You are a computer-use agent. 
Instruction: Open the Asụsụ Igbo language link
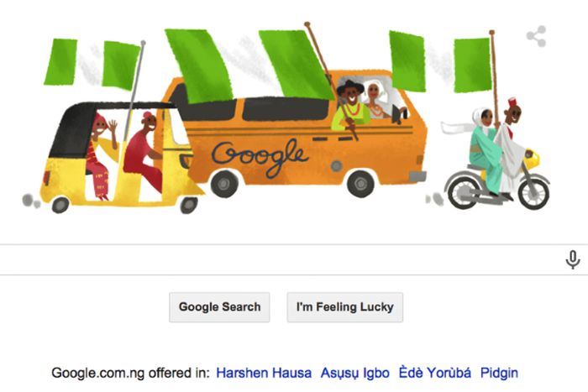pyautogui.click(x=354, y=373)
